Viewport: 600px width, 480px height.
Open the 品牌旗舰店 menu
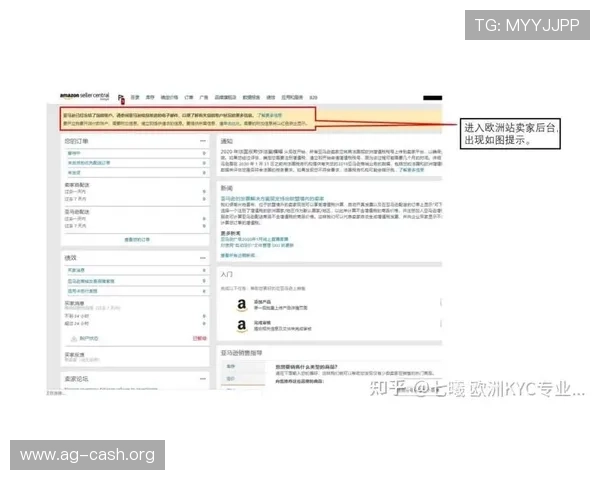[x=225, y=98]
